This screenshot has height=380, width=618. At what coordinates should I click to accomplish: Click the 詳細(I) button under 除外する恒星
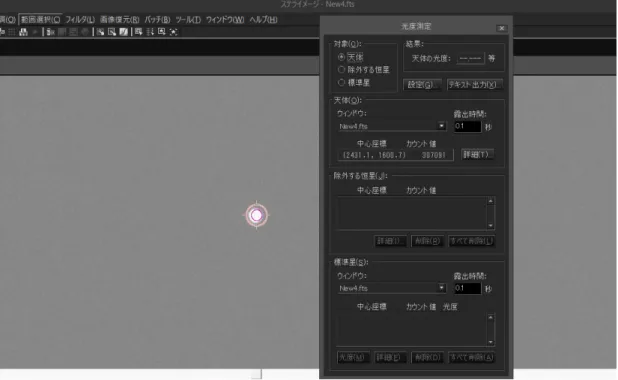389,241
